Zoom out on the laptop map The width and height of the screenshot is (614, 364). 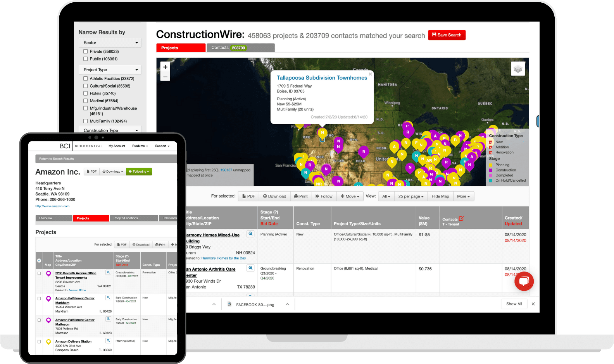tap(165, 77)
